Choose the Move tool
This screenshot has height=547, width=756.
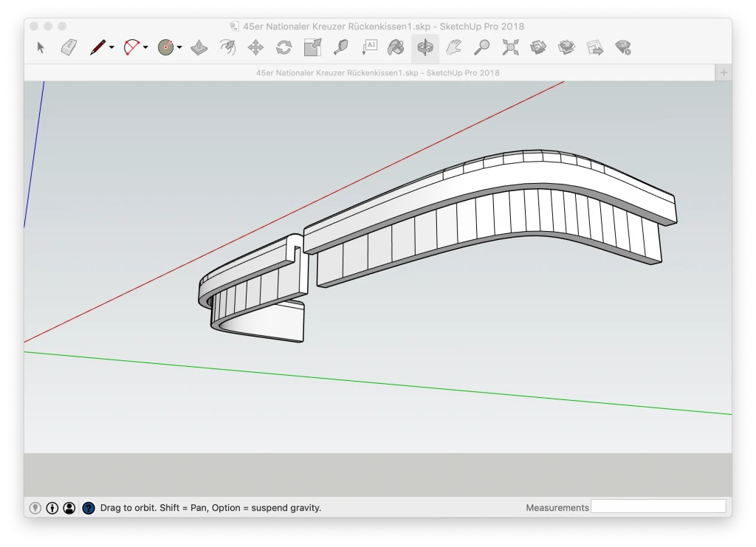click(x=255, y=48)
